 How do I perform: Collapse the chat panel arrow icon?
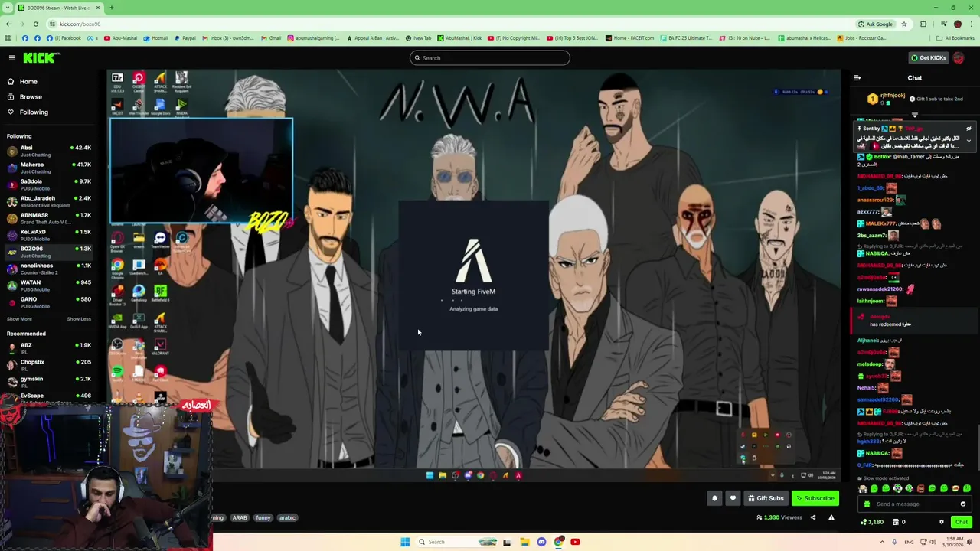[857, 77]
